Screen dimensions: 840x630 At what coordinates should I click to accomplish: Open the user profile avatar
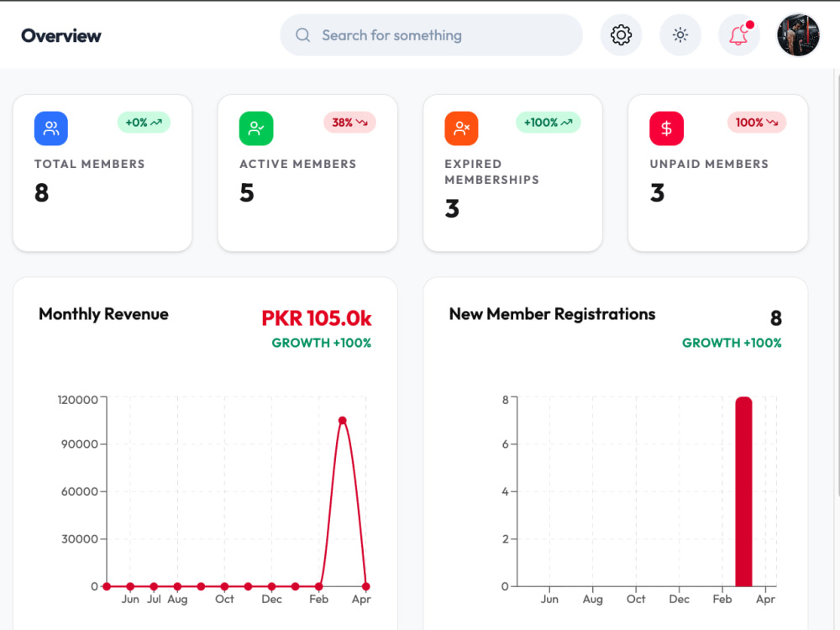798,35
